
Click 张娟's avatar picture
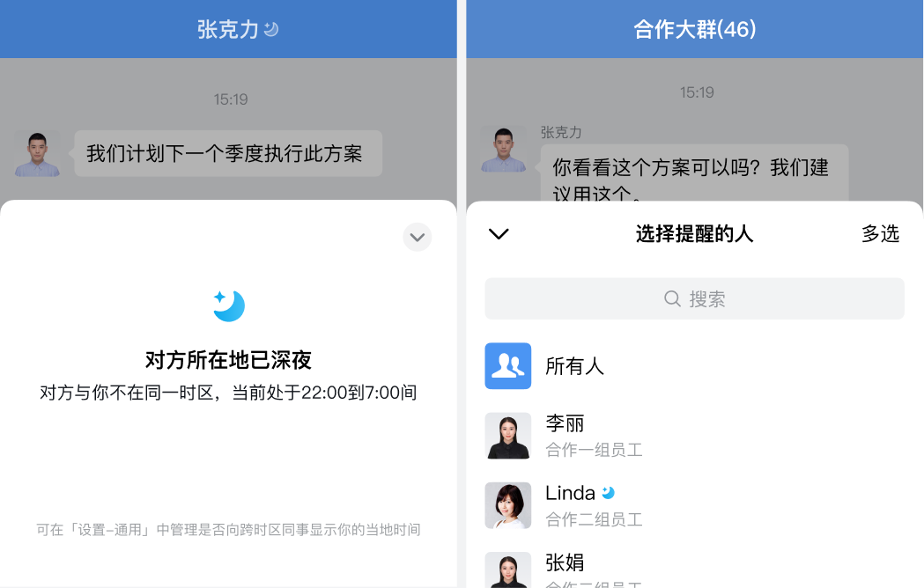(508, 570)
